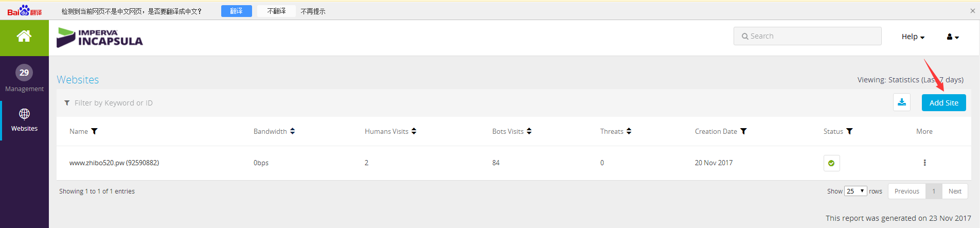Image resolution: width=980 pixels, height=228 pixels.
Task: Filter the Status column with funnel icon
Action: point(849,131)
